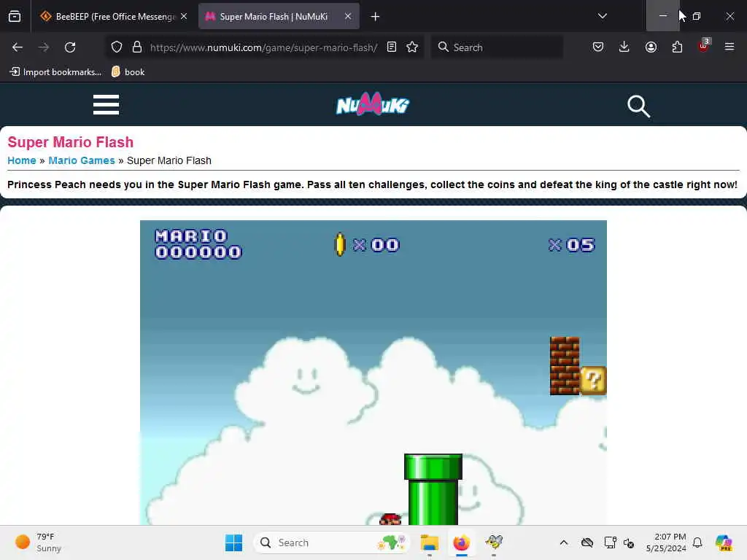Open clock showing 2:07 PM 5/25/2024
Image resolution: width=747 pixels, height=560 pixels.
pyautogui.click(x=666, y=542)
